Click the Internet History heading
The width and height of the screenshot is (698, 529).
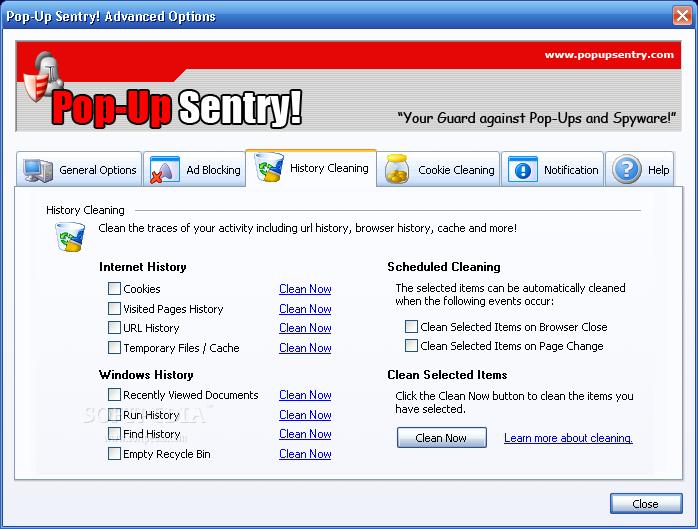(143, 267)
